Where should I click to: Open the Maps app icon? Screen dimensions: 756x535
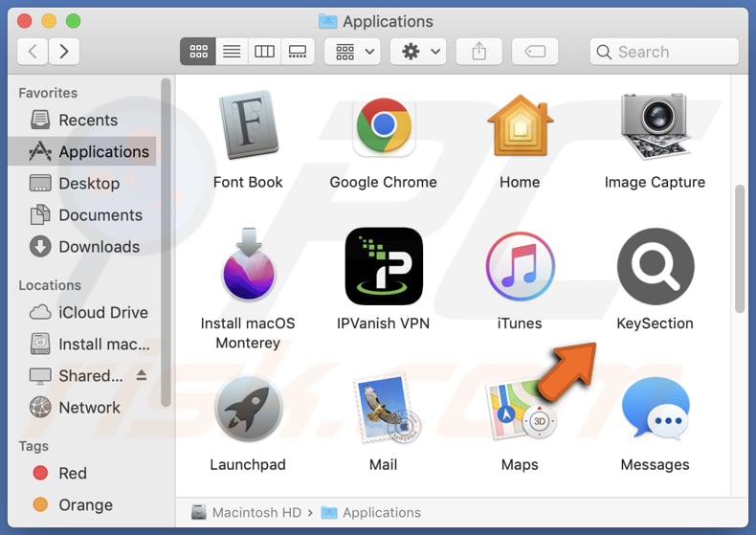[521, 410]
